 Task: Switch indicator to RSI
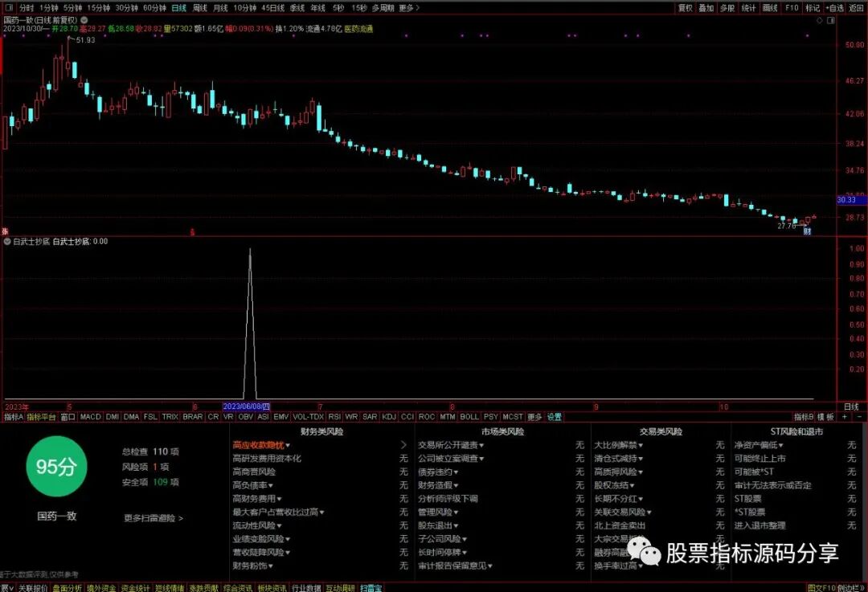(334, 417)
